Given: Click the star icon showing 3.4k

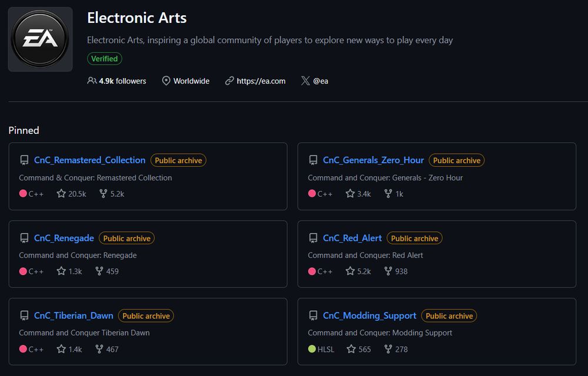Looking at the screenshot, I should [350, 194].
